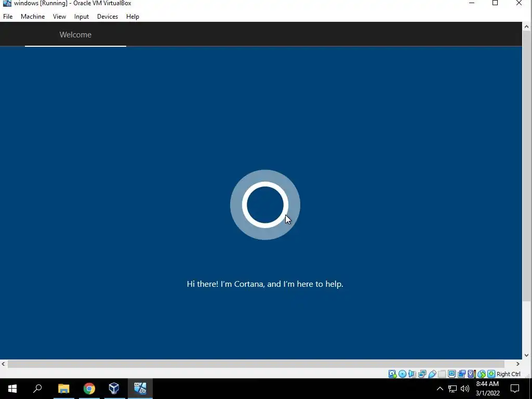Click the hard disk activity status icon
532x399 pixels.
(393, 374)
